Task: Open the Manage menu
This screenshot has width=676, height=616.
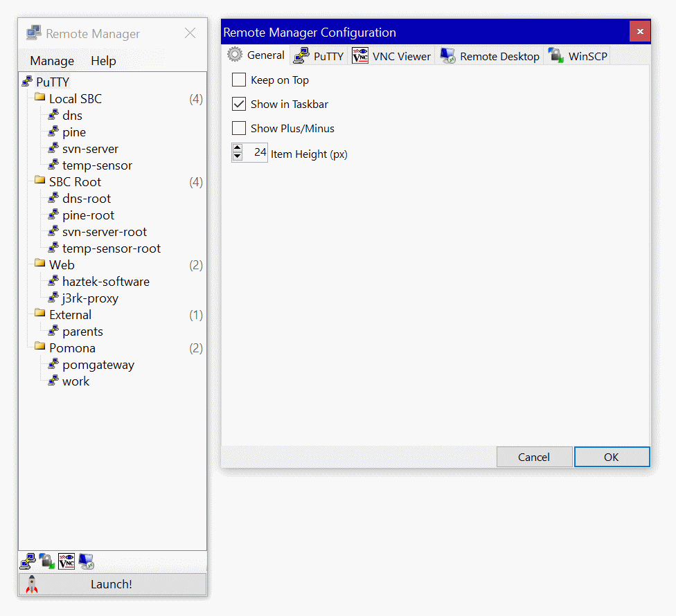Action: point(52,61)
